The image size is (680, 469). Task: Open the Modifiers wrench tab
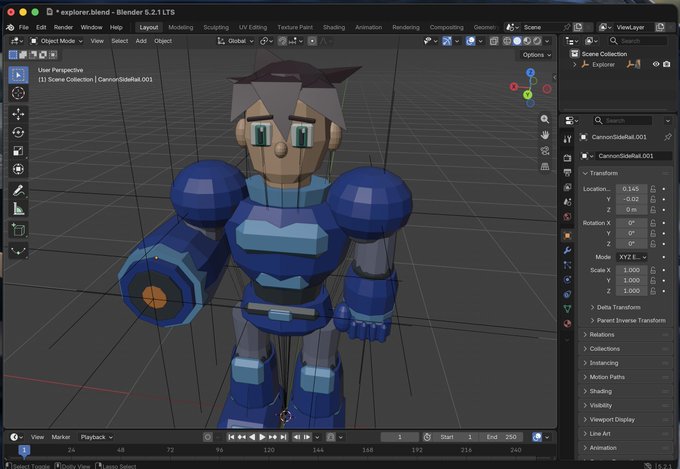point(567,250)
